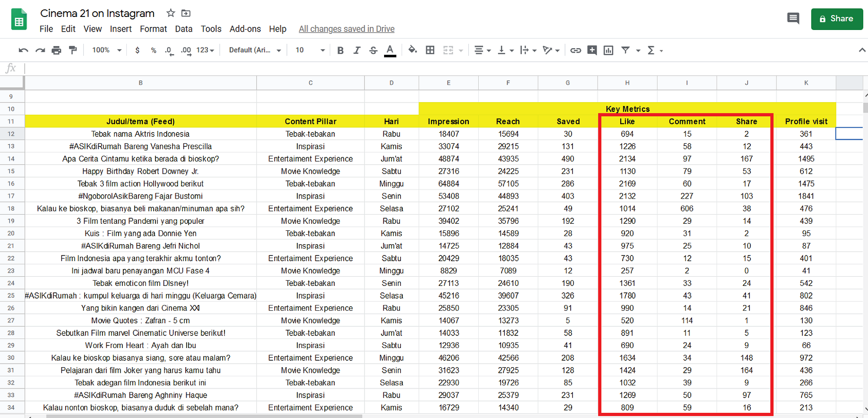Click cell 'Tebak nama Aktris Indonesia'
Viewport: 868px width, 418px height.
click(x=141, y=134)
